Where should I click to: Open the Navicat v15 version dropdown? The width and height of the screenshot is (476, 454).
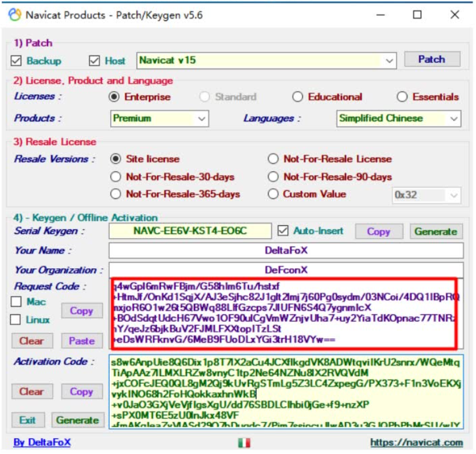pyautogui.click(x=389, y=61)
